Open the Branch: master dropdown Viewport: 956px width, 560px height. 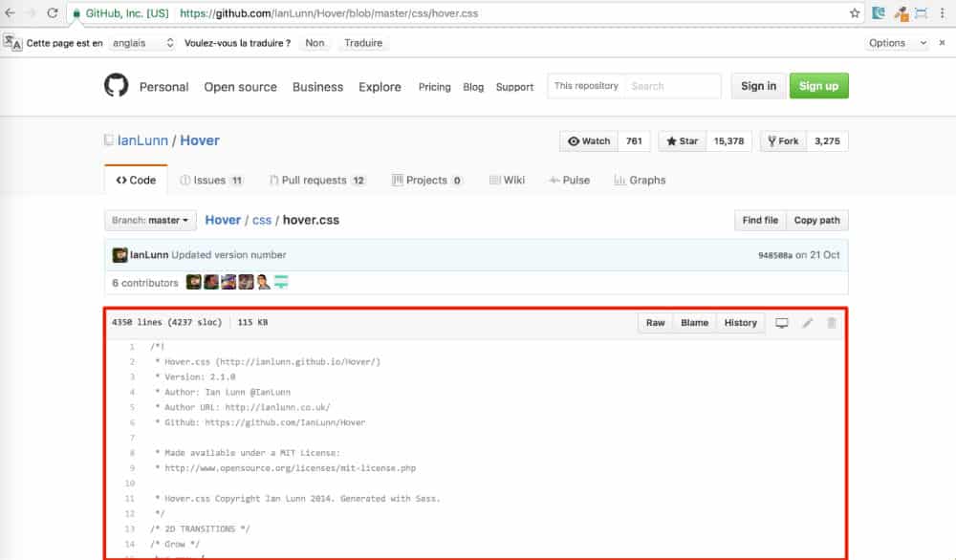click(x=149, y=220)
